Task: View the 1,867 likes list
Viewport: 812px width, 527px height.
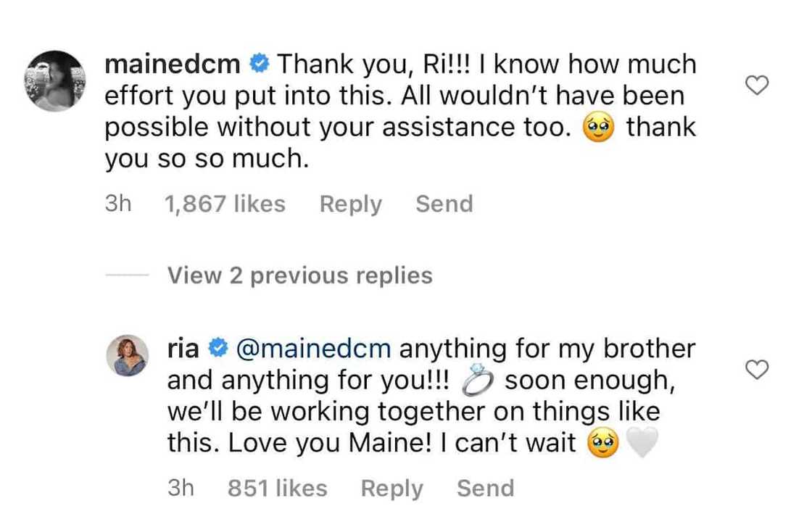Action: (225, 204)
